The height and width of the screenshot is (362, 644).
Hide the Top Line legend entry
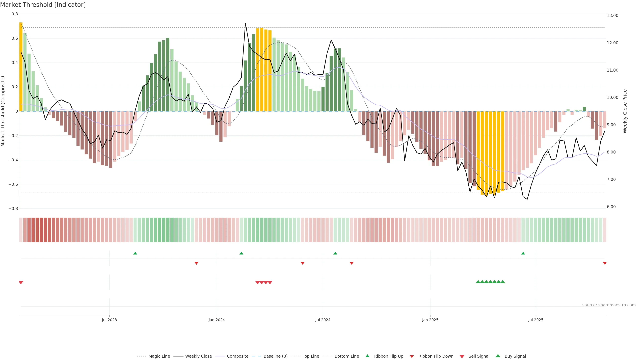(311, 356)
